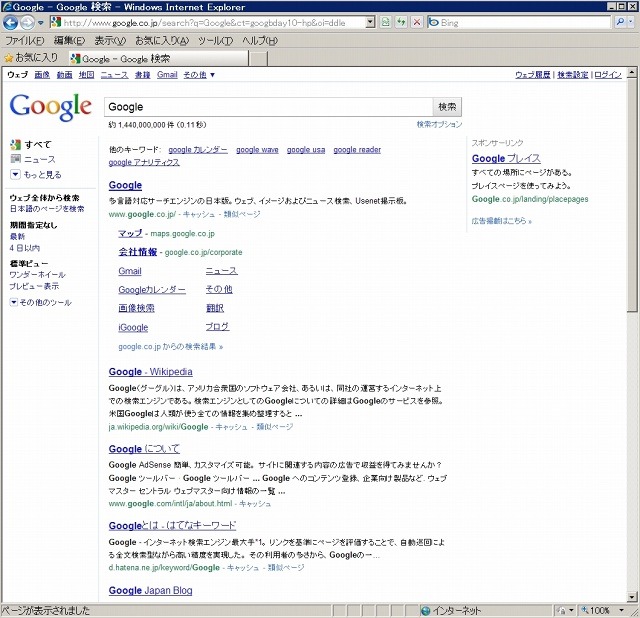Click the browser Forward arrow button
The width and height of the screenshot is (640, 618).
tap(27, 22)
